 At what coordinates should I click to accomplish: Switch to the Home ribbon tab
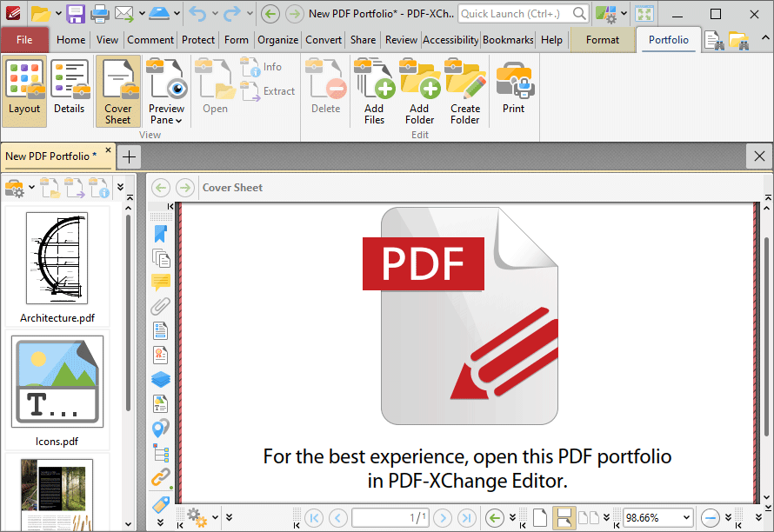70,40
